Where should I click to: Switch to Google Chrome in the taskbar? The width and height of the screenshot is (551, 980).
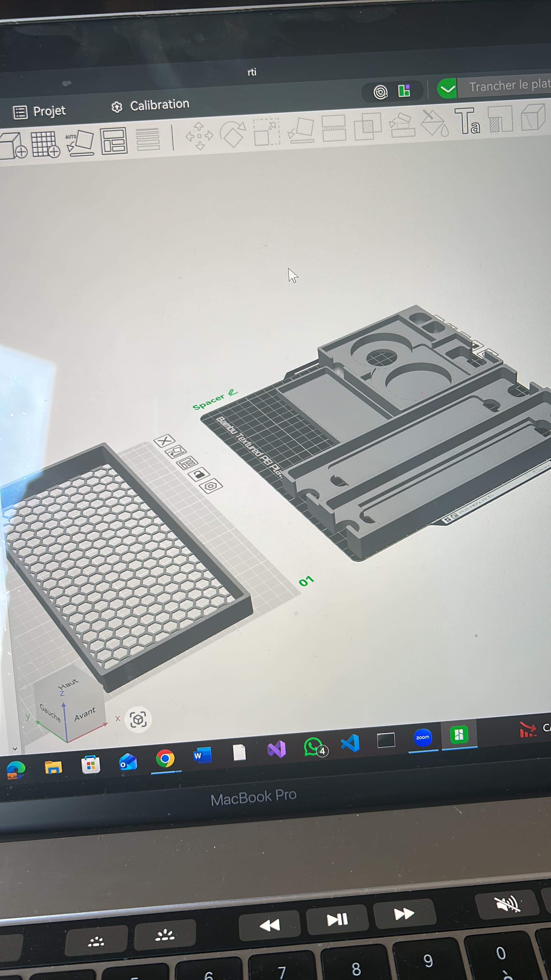click(x=165, y=759)
